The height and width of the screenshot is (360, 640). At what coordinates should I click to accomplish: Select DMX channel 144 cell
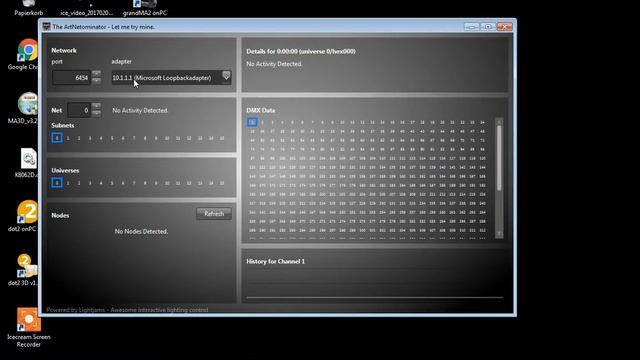[482, 167]
